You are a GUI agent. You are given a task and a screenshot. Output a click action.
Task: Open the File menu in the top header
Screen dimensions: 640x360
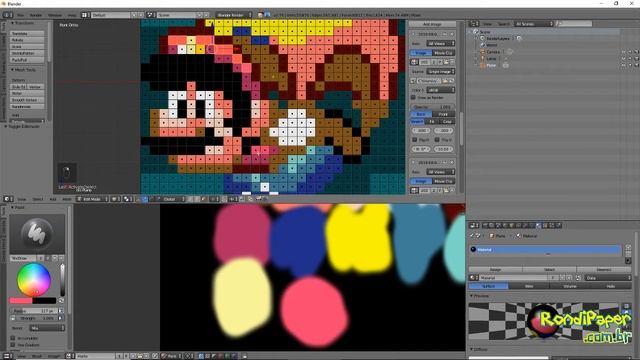(20, 15)
